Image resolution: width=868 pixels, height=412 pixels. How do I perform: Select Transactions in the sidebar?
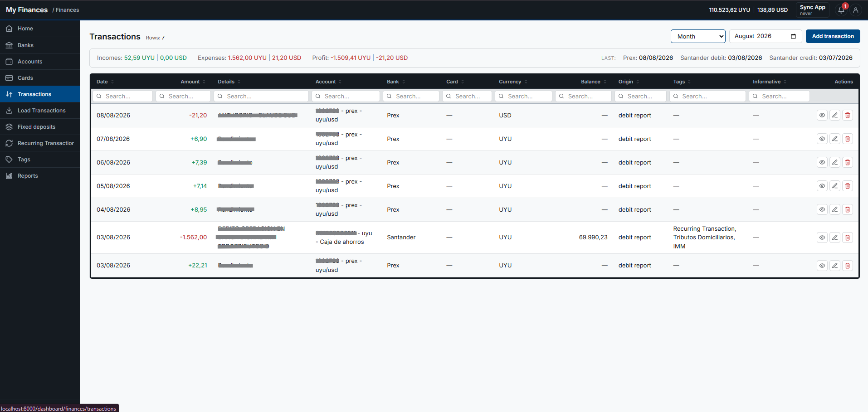pos(40,94)
